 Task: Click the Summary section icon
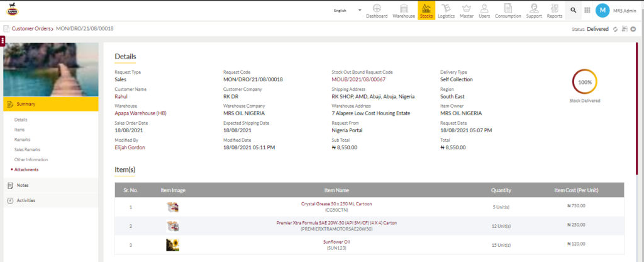click(10, 104)
